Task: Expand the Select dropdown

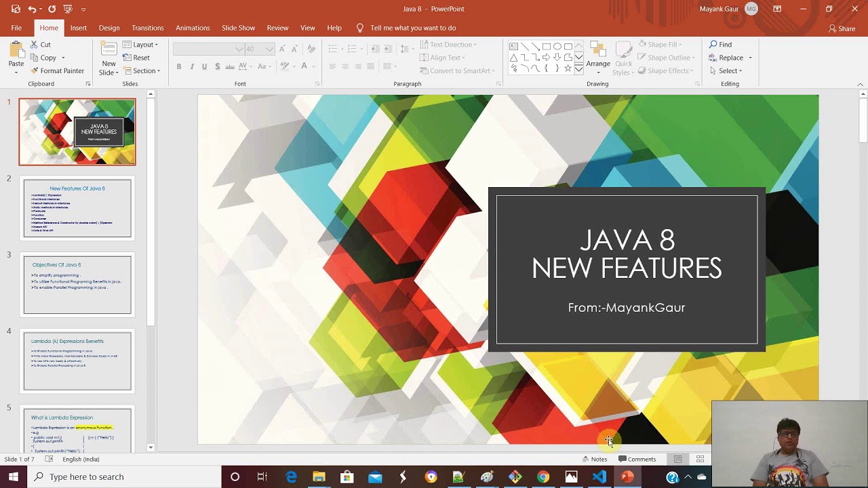Action: click(726, 70)
